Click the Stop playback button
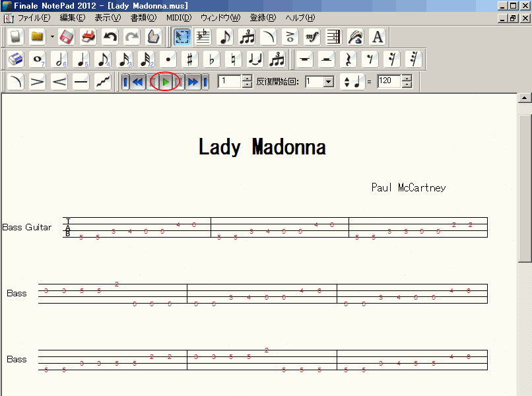532x396 pixels. pyautogui.click(x=152, y=82)
